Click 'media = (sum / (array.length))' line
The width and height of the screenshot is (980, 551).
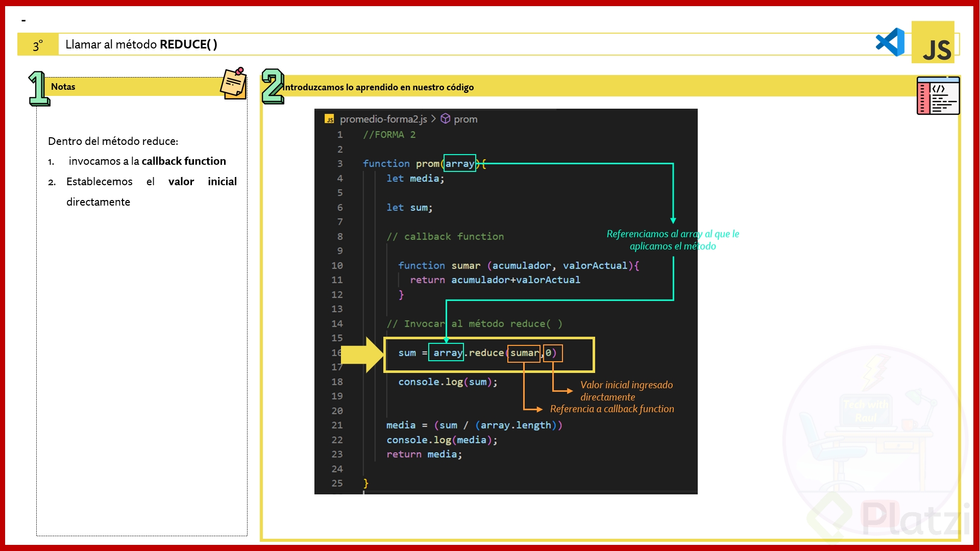474,425
